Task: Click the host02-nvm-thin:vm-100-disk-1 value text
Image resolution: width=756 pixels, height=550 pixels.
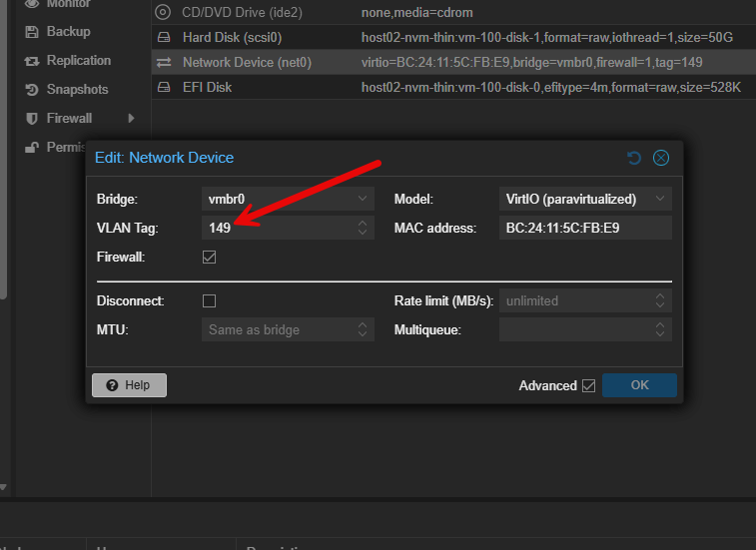Action: (x=547, y=37)
